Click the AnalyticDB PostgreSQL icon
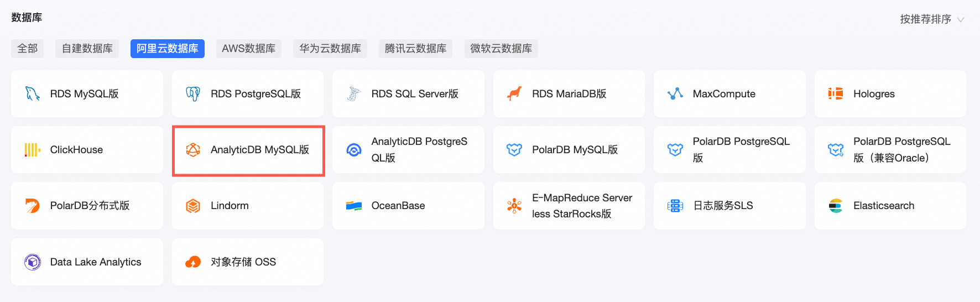980x302 pixels. click(x=354, y=150)
